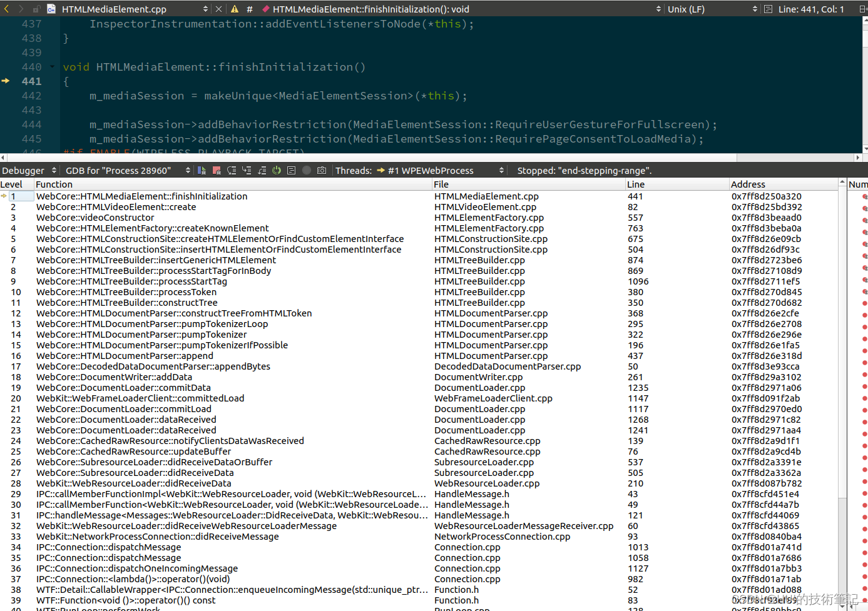
Task: Click the Step Into icon
Action: 247,170
